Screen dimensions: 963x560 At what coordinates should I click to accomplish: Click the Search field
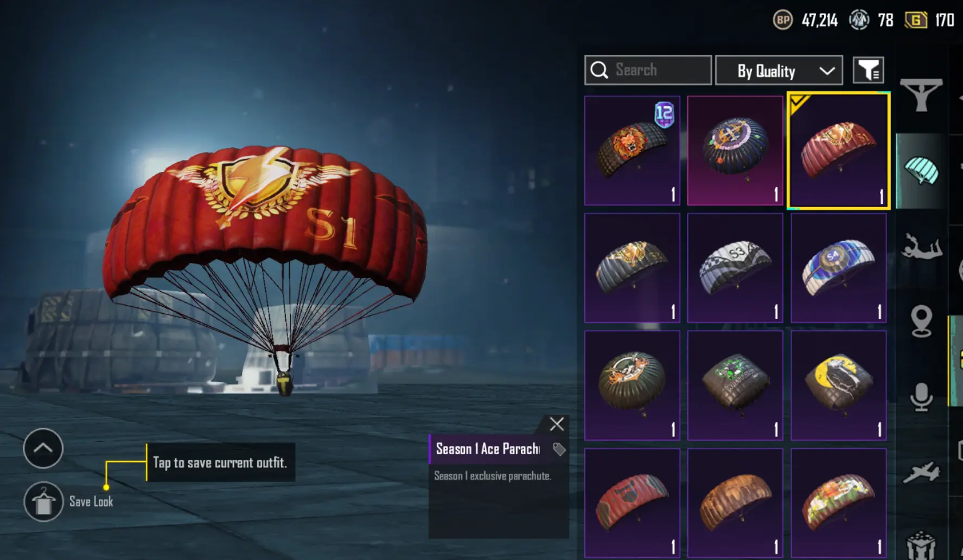tap(648, 70)
